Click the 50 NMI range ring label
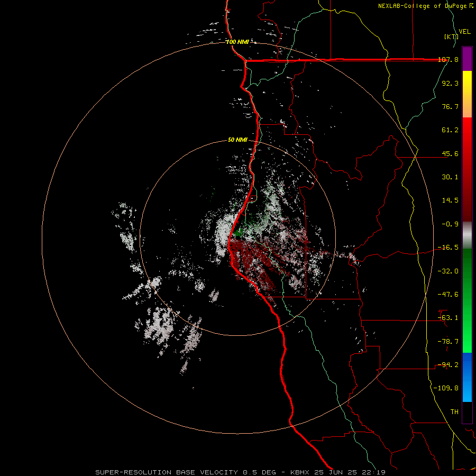Image resolution: width=476 pixels, height=476 pixels. point(237,140)
